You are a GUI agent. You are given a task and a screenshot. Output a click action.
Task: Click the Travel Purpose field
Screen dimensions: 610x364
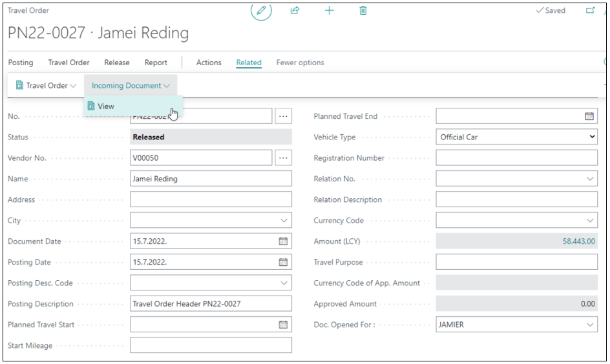[517, 262]
